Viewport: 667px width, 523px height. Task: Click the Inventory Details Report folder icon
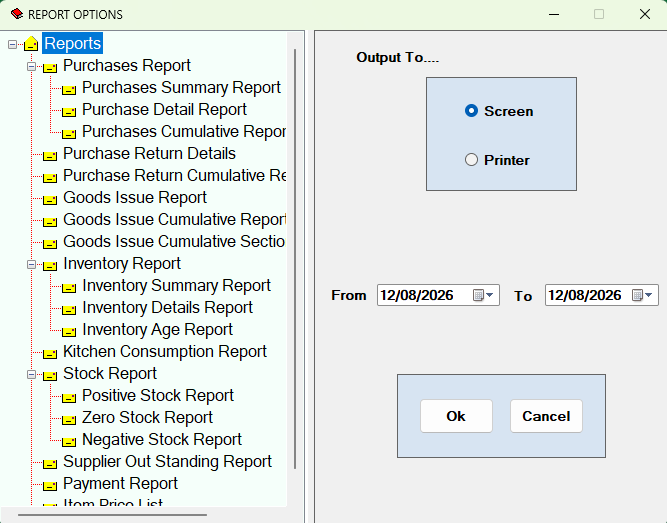pos(69,309)
